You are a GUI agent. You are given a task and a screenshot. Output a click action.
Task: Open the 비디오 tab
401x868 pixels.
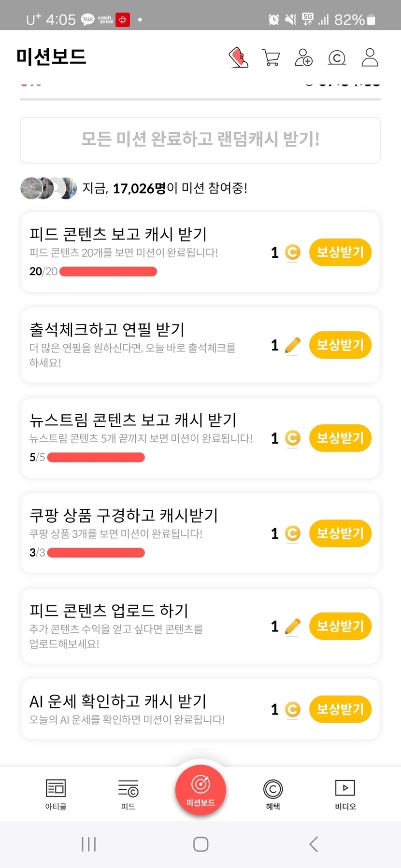coord(345,794)
